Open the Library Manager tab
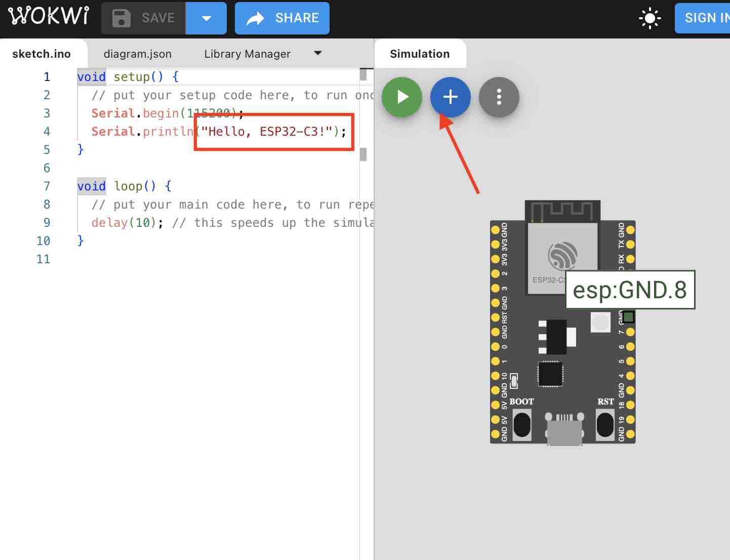The width and height of the screenshot is (730, 560). coord(248,54)
